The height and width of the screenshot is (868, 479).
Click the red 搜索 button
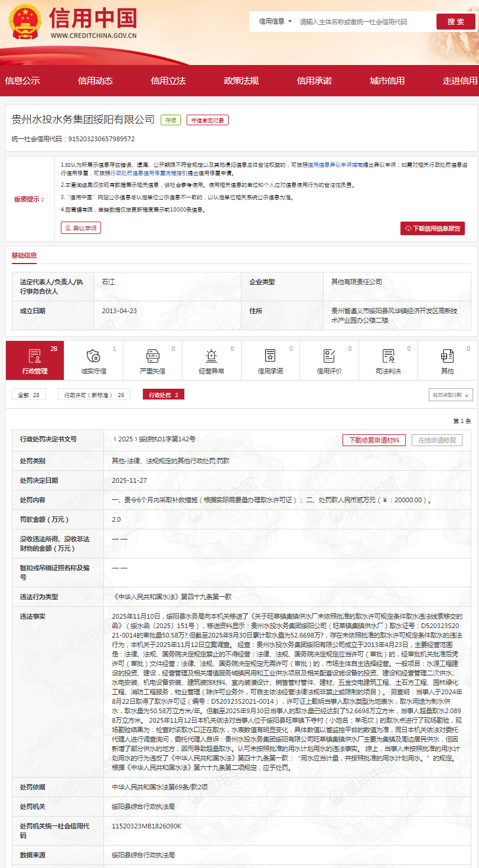[455, 21]
